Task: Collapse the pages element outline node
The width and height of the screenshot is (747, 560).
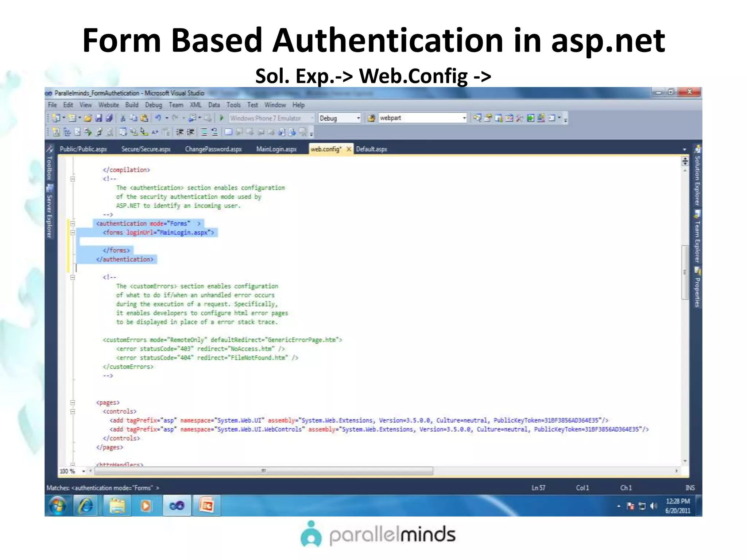Action: point(73,402)
